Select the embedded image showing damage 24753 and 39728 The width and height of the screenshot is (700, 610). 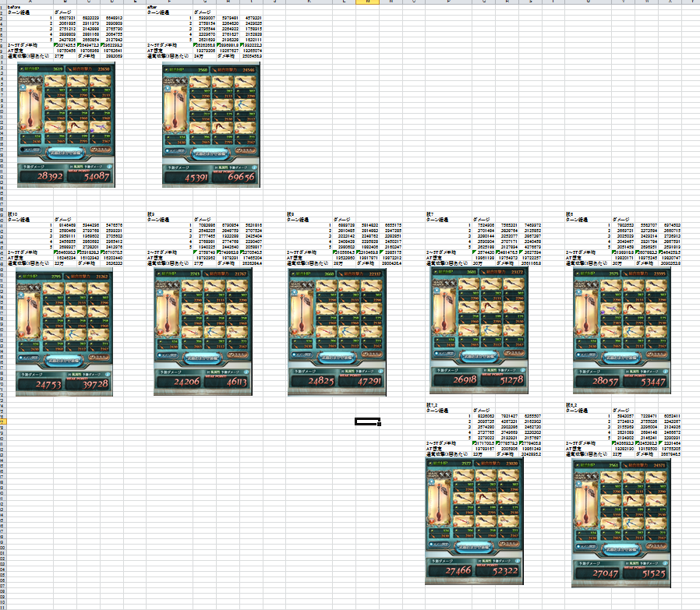click(x=64, y=332)
